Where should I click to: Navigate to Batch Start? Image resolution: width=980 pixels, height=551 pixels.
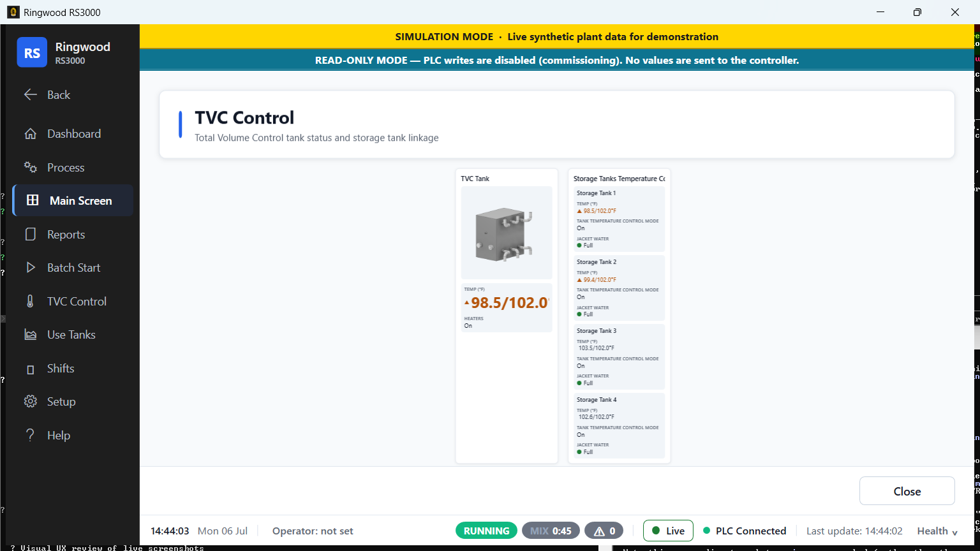[73, 268]
